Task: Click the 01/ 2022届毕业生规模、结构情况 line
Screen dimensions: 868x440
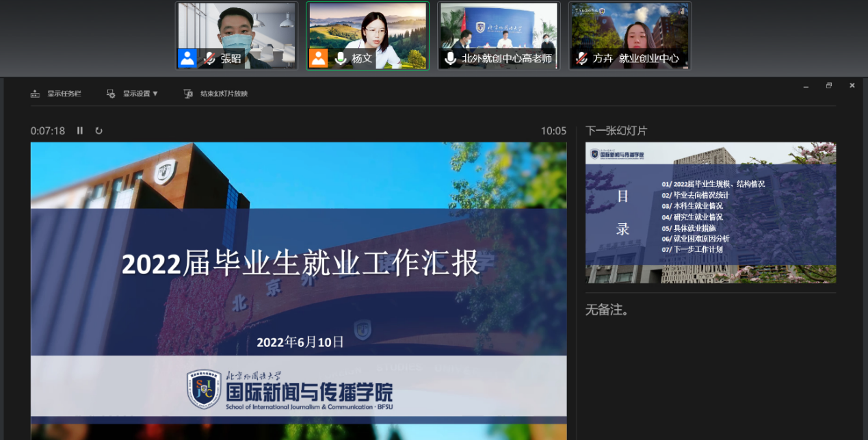Action: (x=713, y=184)
